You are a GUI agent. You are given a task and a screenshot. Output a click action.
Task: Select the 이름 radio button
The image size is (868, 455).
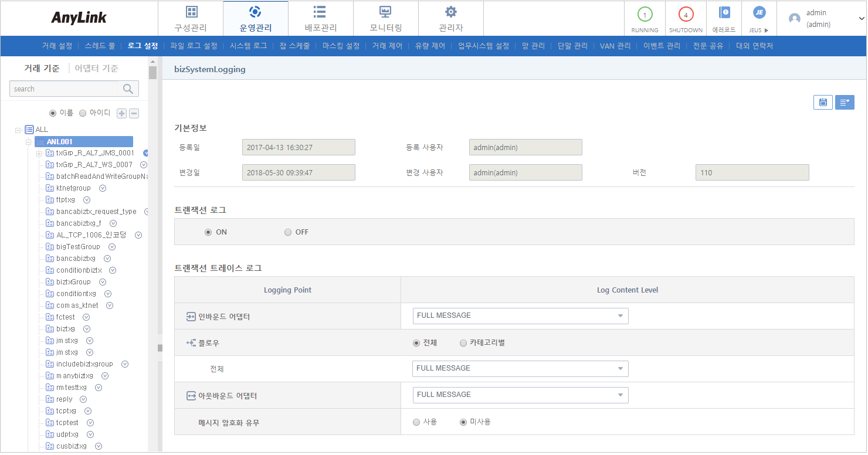(x=53, y=113)
